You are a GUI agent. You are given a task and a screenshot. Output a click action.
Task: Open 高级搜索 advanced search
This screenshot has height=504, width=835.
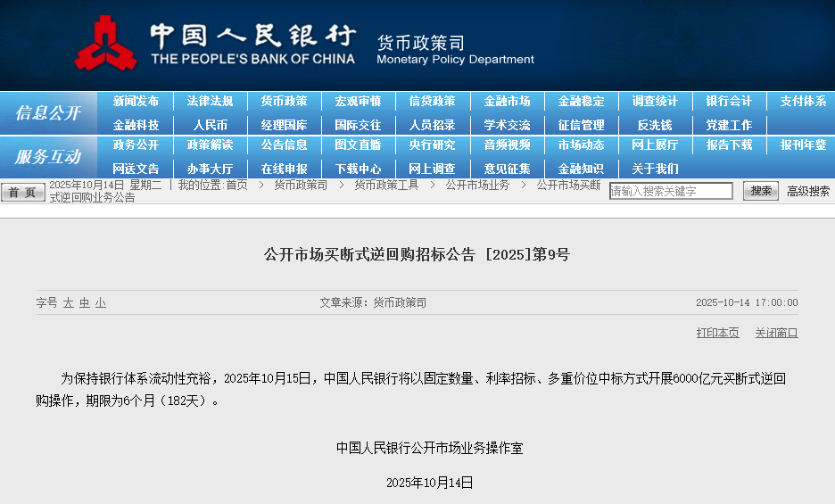click(807, 191)
